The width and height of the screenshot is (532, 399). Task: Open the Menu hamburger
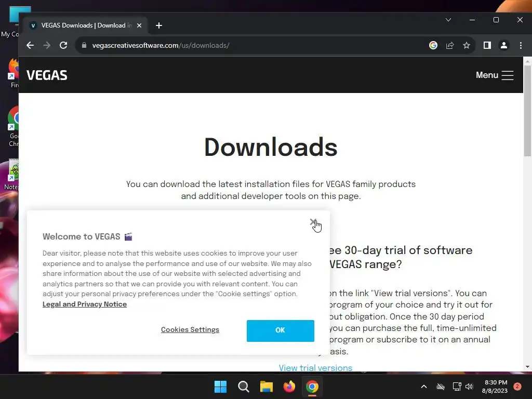click(495, 75)
